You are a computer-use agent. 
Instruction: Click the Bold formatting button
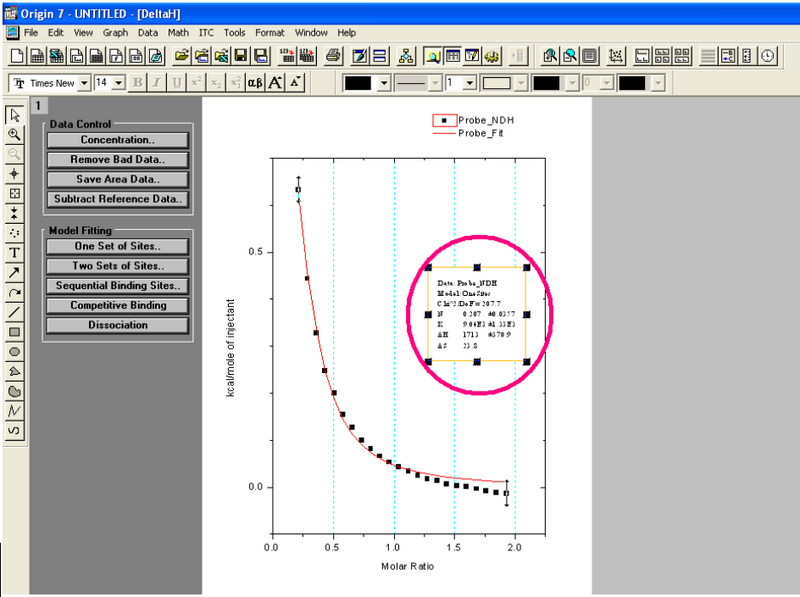137,83
